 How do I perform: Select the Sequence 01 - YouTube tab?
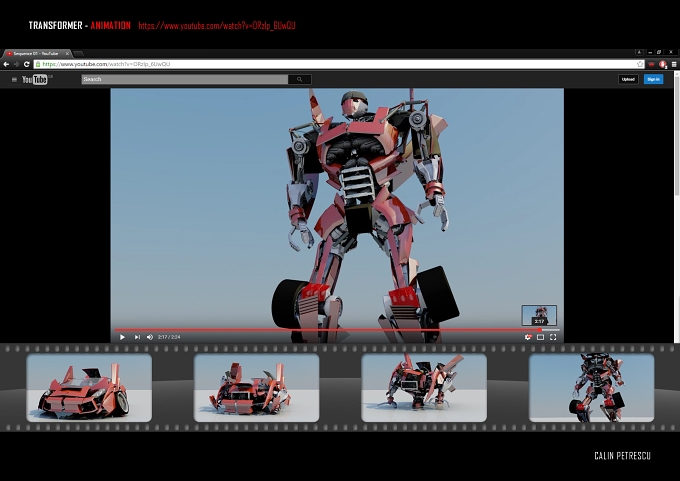point(36,53)
